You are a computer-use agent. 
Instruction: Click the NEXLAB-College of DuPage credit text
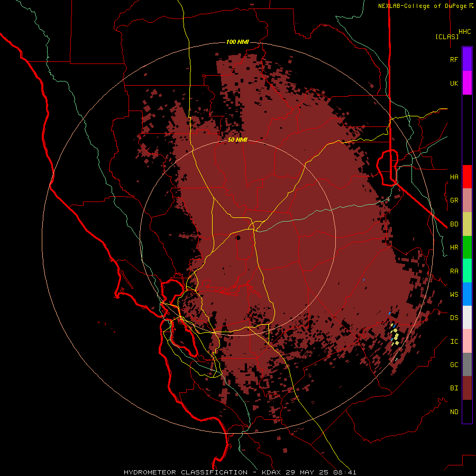pos(422,6)
